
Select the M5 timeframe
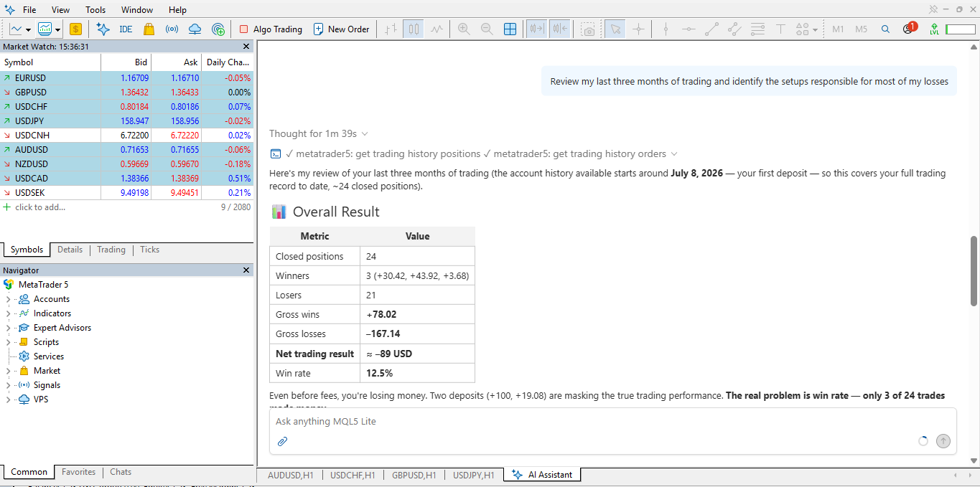tap(861, 29)
